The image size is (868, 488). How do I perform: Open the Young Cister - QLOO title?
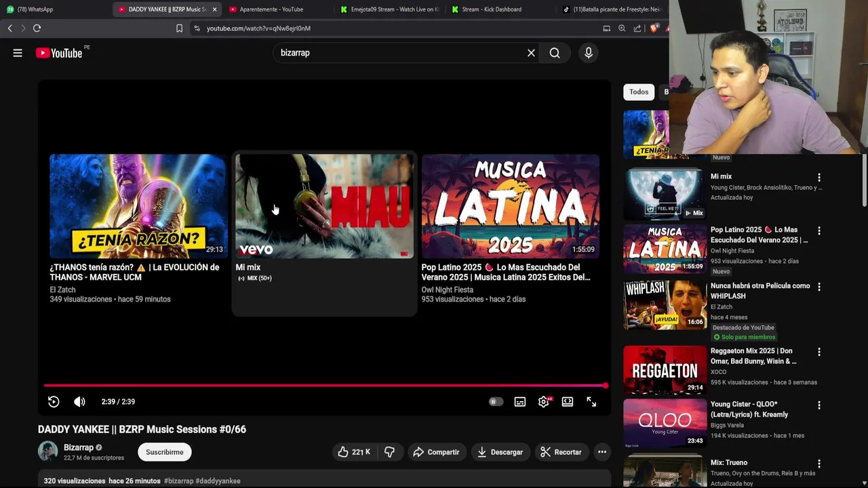pos(749,409)
